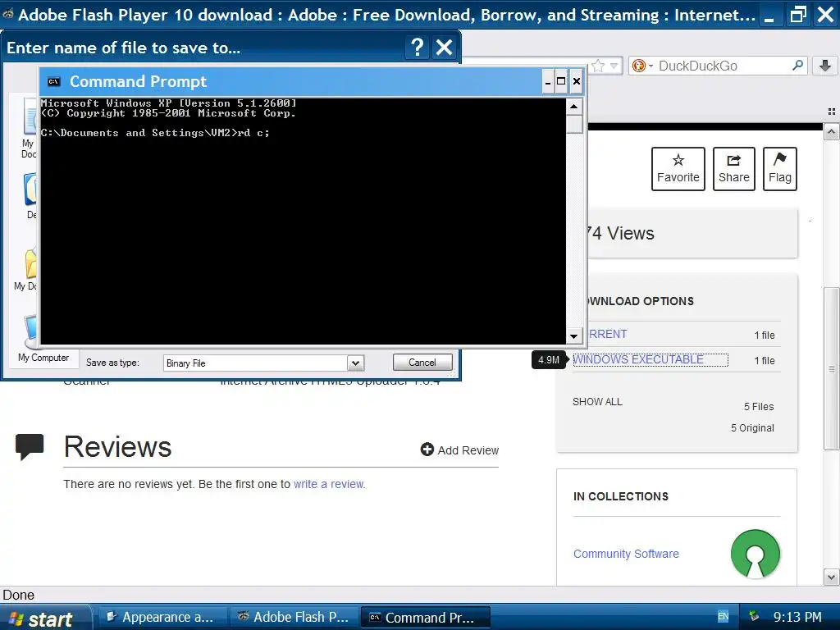The image size is (840, 630).
Task: Click the bookmark star in the address bar
Action: click(x=598, y=66)
